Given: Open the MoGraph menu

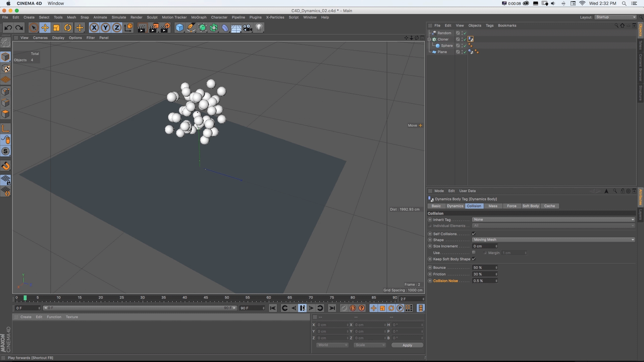Looking at the screenshot, I should (199, 17).
